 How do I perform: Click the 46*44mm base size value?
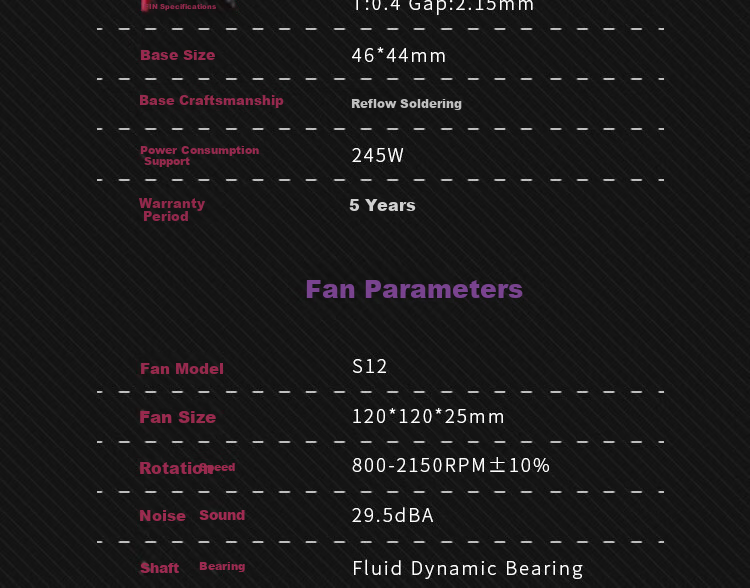[x=398, y=55]
